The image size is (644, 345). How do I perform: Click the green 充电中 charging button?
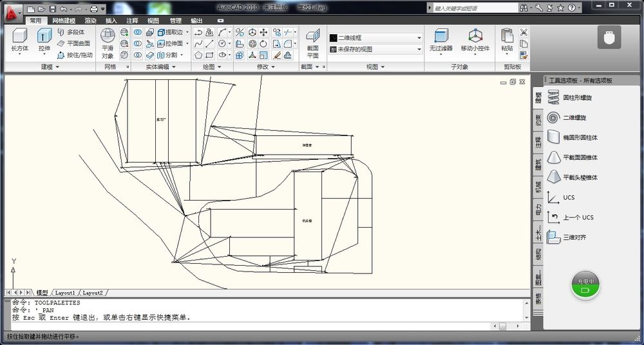click(586, 286)
